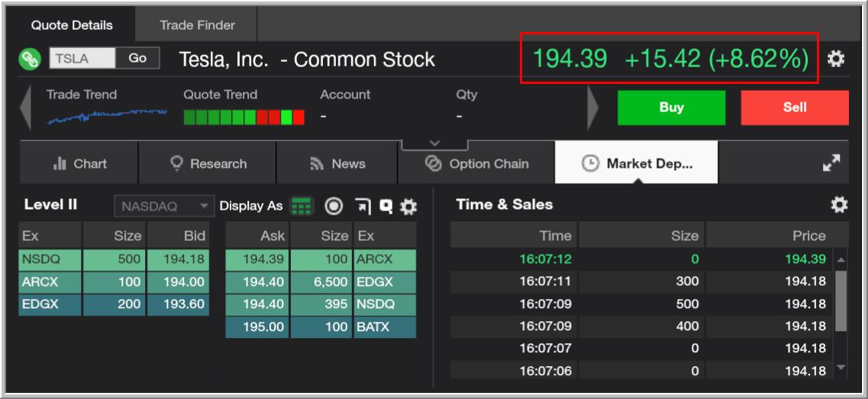Open quote settings gear beside price change
The width and height of the screenshot is (868, 399).
point(836,59)
